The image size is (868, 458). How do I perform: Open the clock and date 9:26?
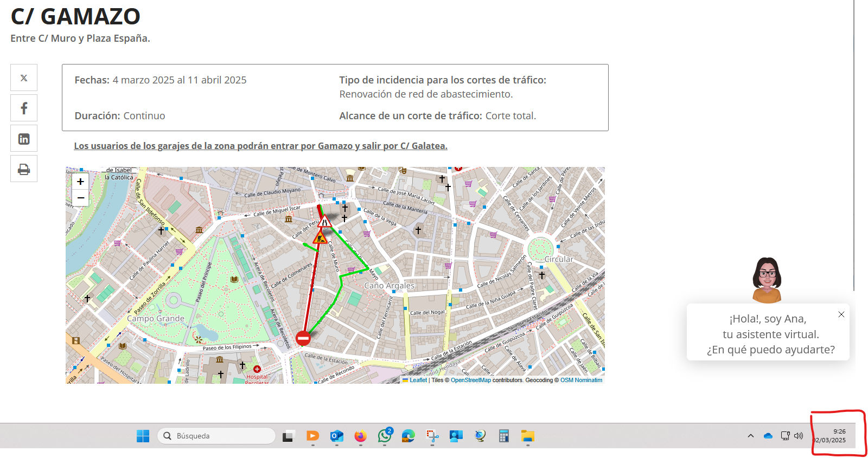830,436
